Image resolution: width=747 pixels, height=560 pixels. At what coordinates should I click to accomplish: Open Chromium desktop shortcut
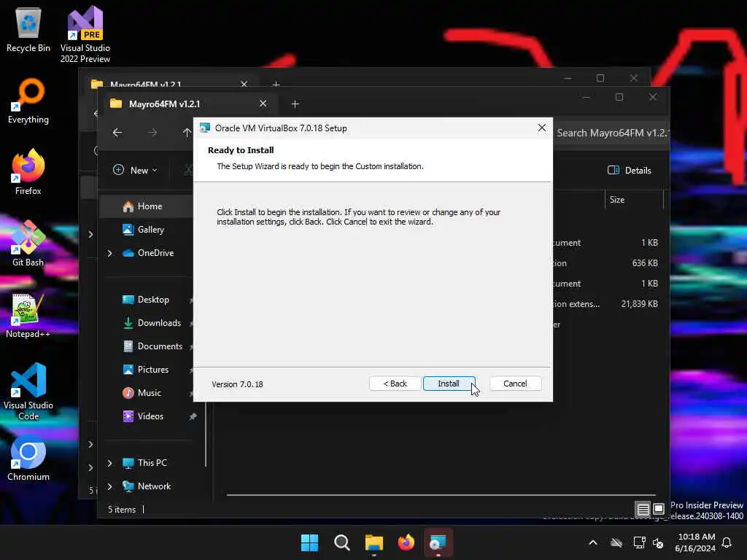(28, 458)
